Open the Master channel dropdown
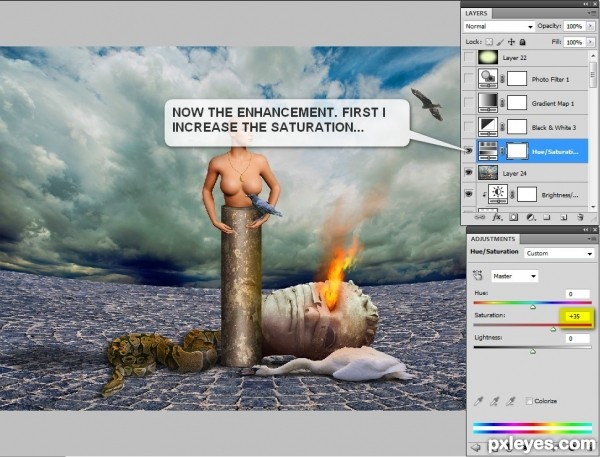The image size is (600, 457). (x=514, y=276)
